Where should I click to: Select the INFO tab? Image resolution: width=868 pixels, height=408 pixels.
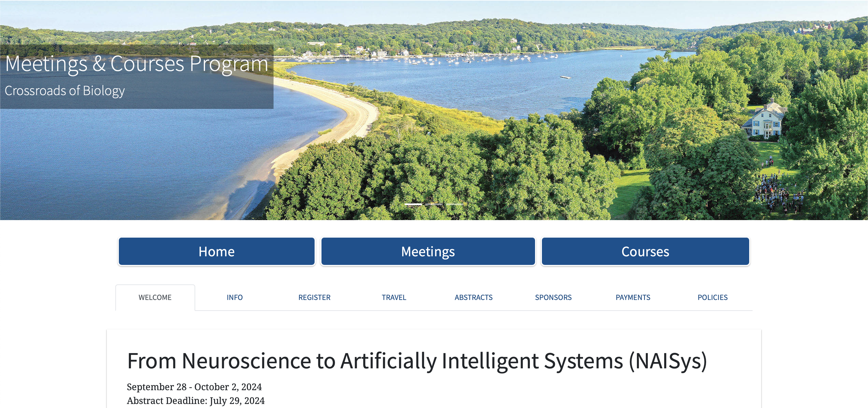pyautogui.click(x=234, y=297)
